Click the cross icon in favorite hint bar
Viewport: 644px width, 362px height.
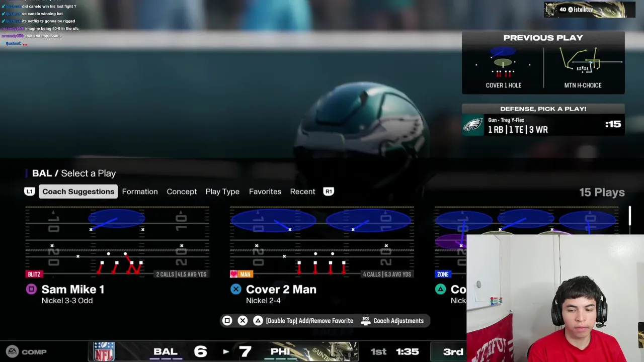pos(243,321)
